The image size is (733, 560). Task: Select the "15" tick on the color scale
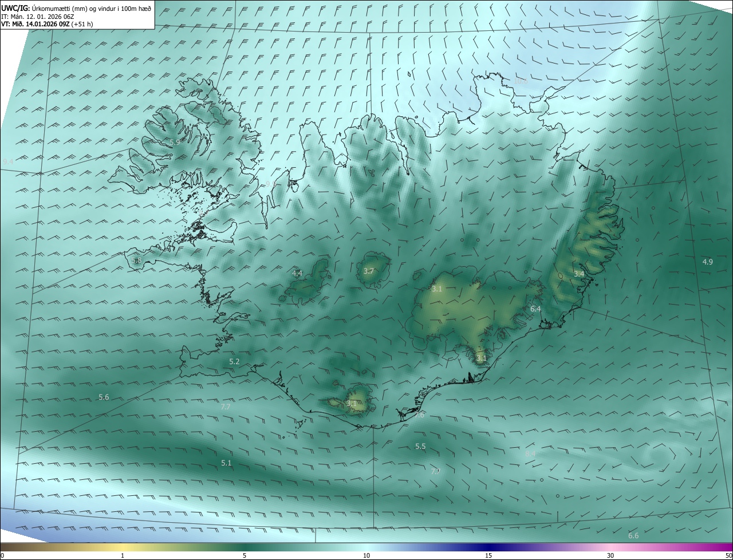click(488, 555)
